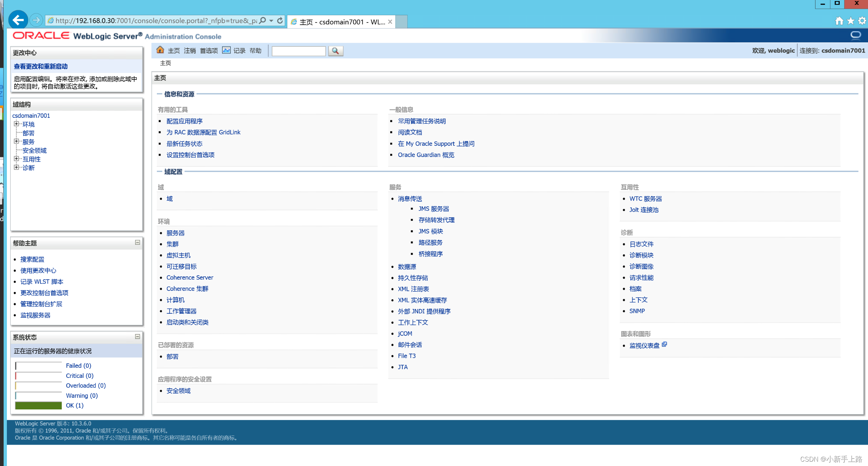Viewport: 868px width, 466px height.
Task: Click the Oracle ring icon in header
Action: click(856, 35)
